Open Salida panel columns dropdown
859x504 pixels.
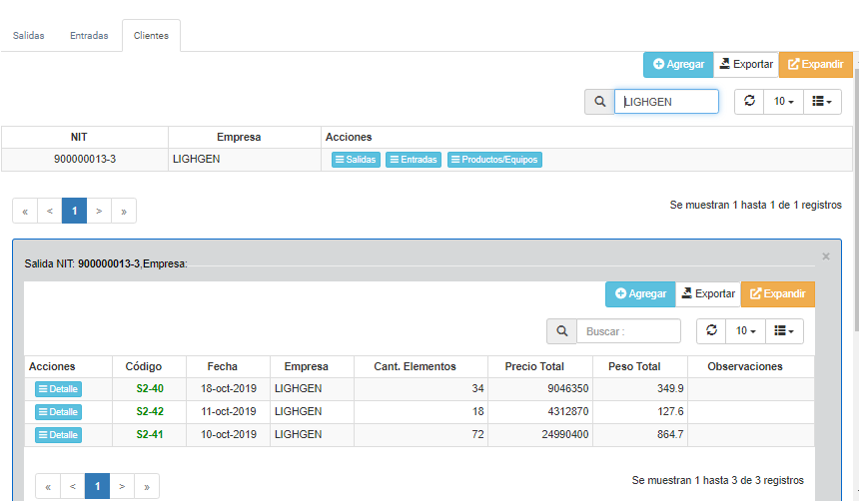(784, 331)
